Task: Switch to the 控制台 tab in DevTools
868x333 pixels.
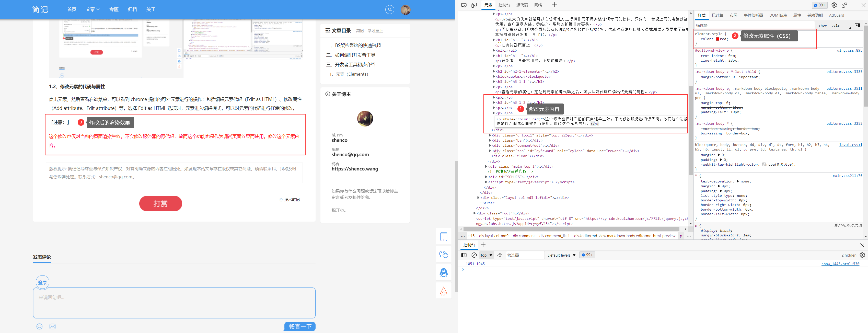Action: 504,5
